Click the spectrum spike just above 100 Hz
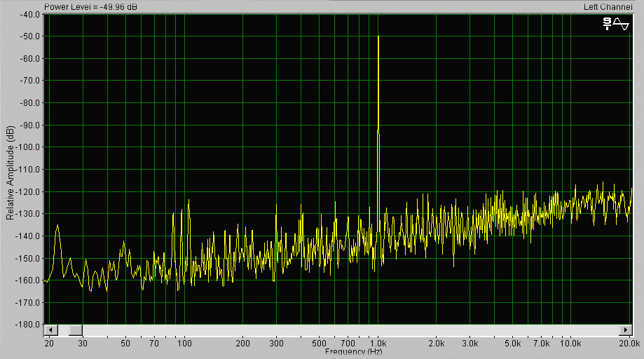Image resolution: width=644 pixels, height=359 pixels. (189, 201)
